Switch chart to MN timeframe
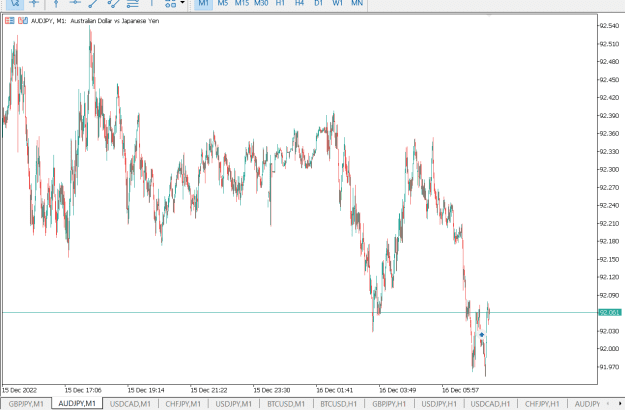The image size is (625, 410). pyautogui.click(x=357, y=3)
